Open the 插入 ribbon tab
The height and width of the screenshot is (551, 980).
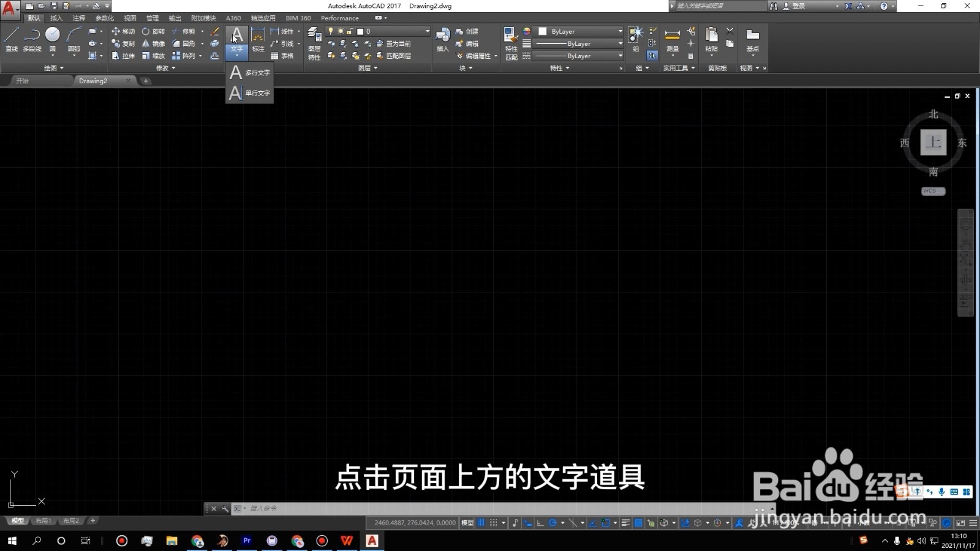tap(56, 18)
